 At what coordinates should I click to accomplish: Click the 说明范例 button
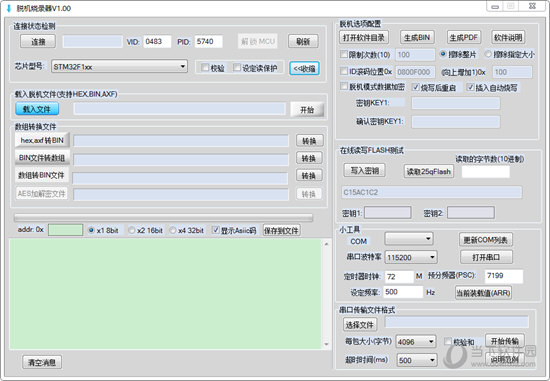tap(504, 359)
